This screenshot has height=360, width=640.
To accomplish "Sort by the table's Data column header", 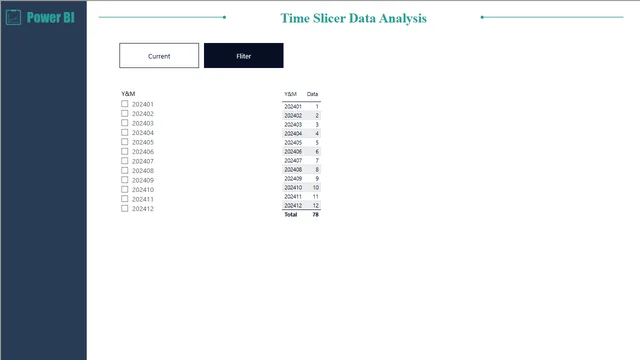I will click(312, 94).
